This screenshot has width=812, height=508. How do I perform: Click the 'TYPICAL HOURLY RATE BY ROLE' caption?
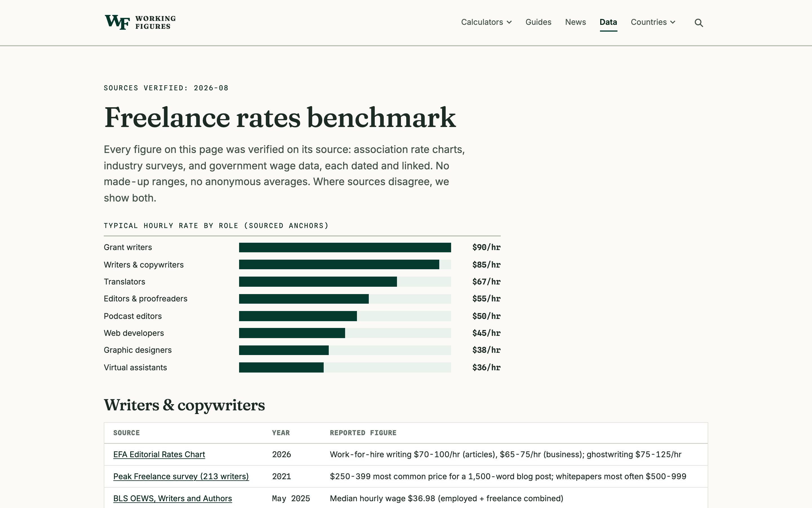point(216,226)
